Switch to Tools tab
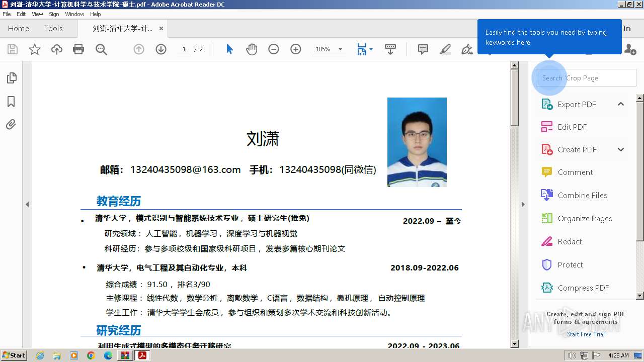644x362 pixels. click(x=53, y=29)
